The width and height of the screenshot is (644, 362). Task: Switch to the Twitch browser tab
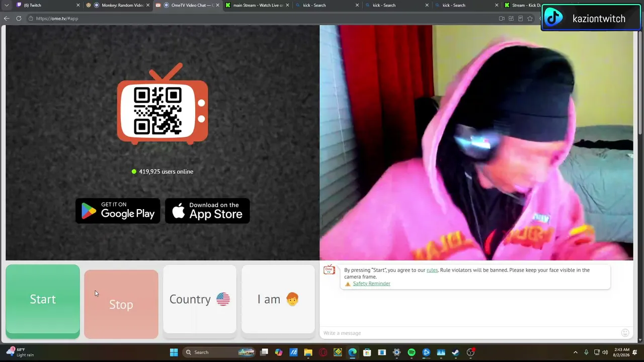(45, 5)
